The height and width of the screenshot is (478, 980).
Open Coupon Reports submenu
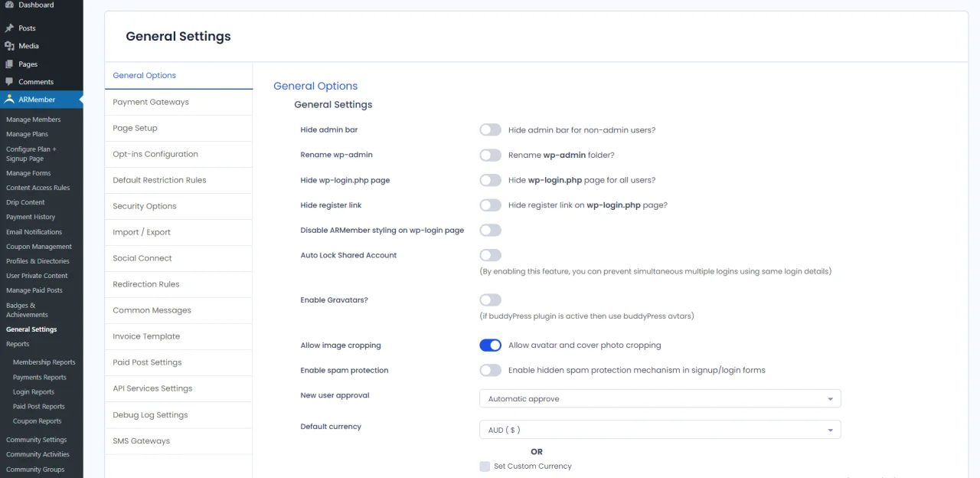[x=38, y=421]
